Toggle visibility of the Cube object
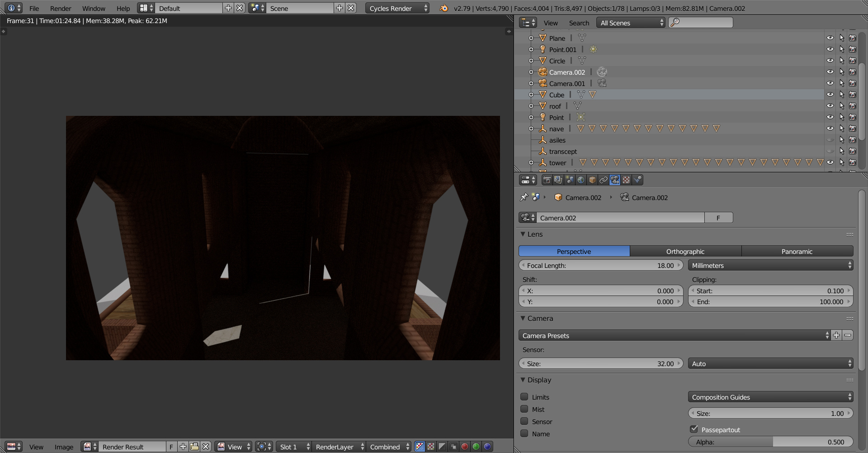 (830, 95)
